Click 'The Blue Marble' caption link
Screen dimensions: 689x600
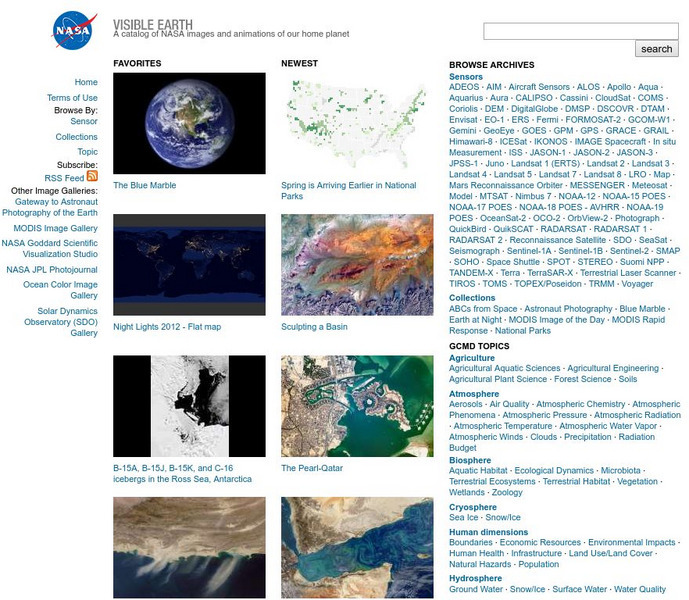145,185
